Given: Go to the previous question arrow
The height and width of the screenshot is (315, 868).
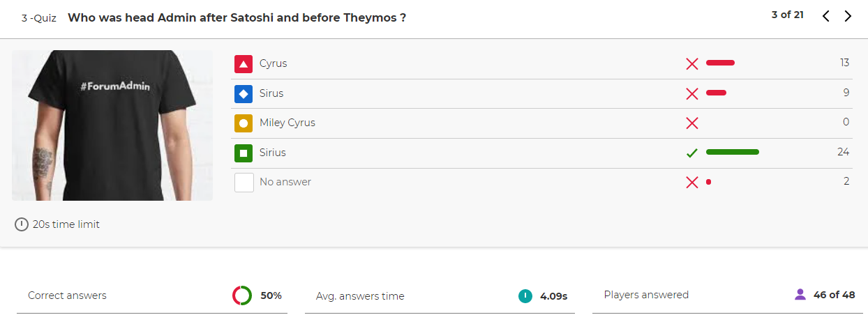Looking at the screenshot, I should (x=825, y=16).
